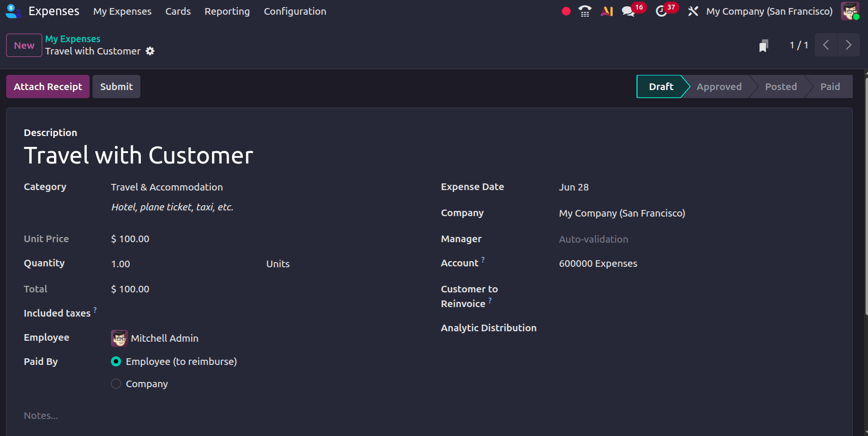Click the Expenses app title

point(54,11)
